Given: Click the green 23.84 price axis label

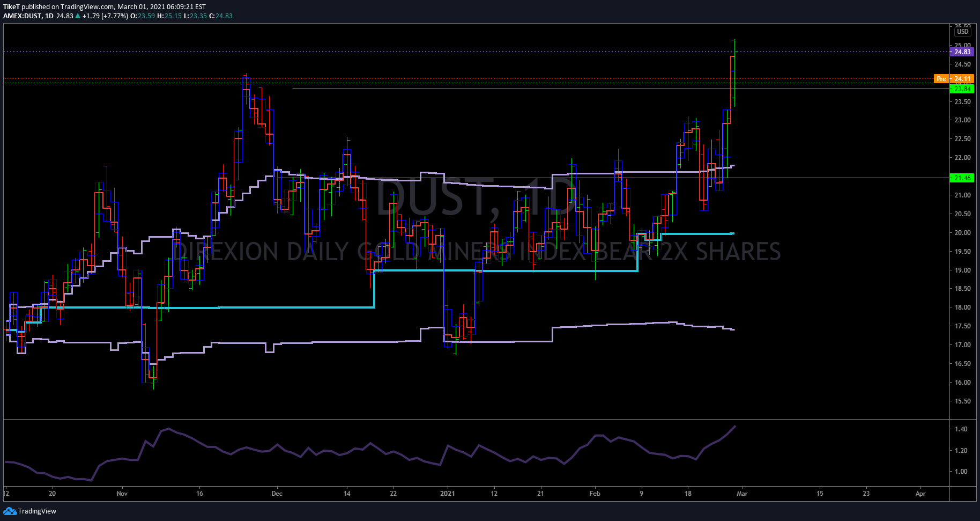Looking at the screenshot, I should pyautogui.click(x=962, y=89).
